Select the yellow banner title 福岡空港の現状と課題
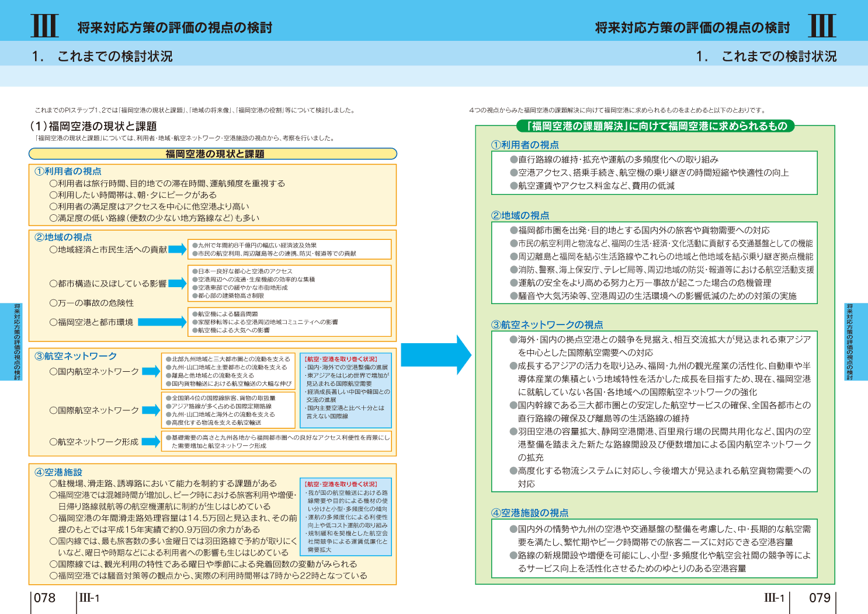Screen dimensions: 868x614 click(214, 154)
